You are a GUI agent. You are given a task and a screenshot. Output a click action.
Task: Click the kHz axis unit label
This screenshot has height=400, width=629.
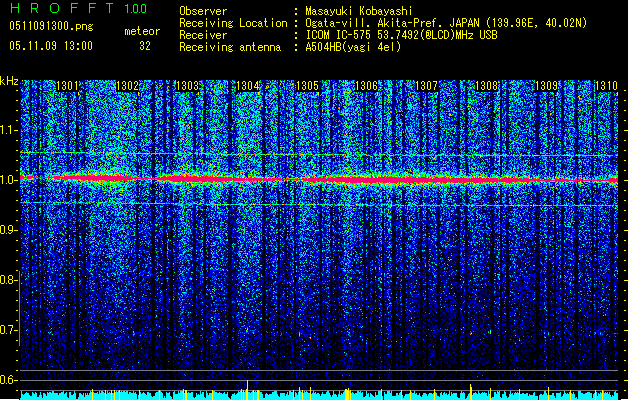coord(9,81)
